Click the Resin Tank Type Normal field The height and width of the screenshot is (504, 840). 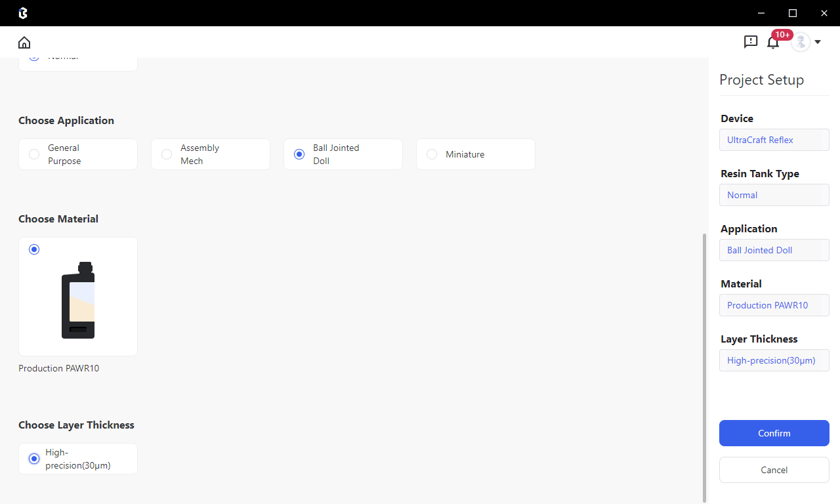point(774,195)
